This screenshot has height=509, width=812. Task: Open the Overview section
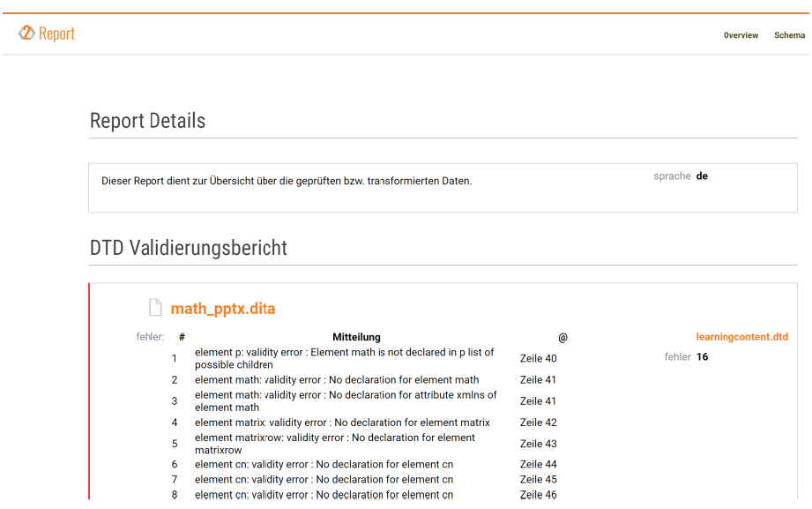coord(741,35)
